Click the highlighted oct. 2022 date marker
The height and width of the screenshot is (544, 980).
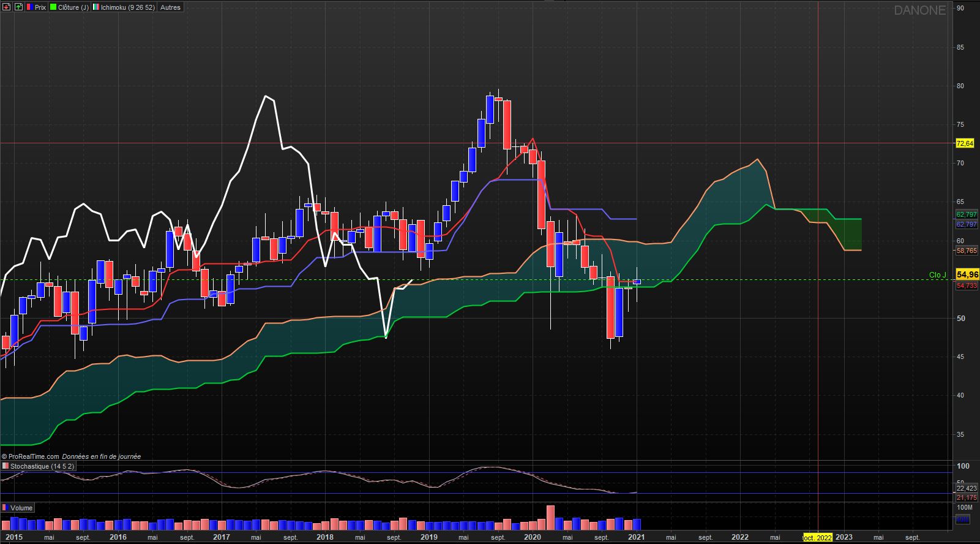click(x=818, y=537)
